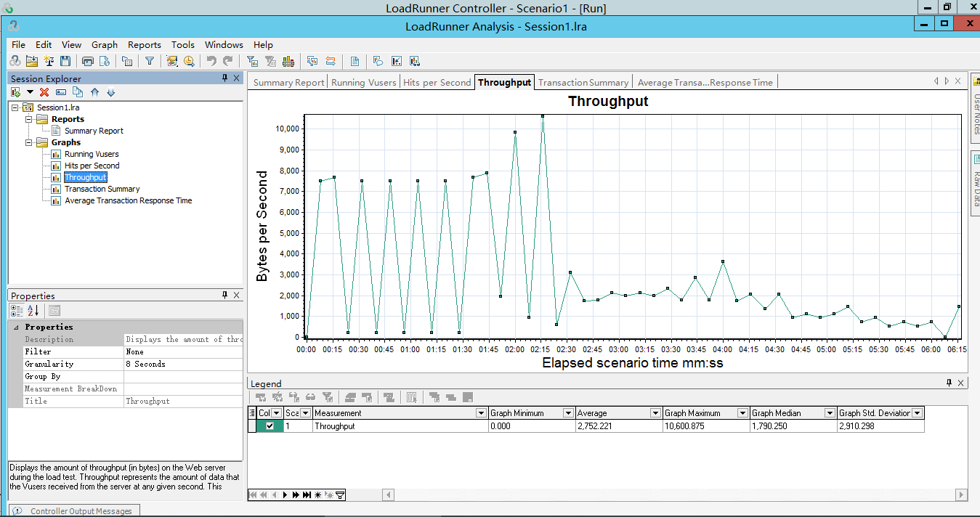Close the Session Explorer panel

(x=236, y=78)
